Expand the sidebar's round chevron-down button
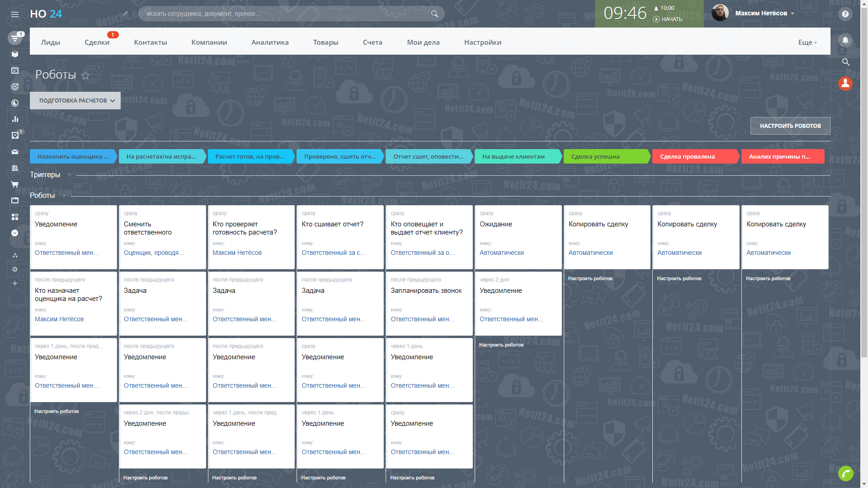Image resolution: width=868 pixels, height=488 pixels. tap(15, 233)
